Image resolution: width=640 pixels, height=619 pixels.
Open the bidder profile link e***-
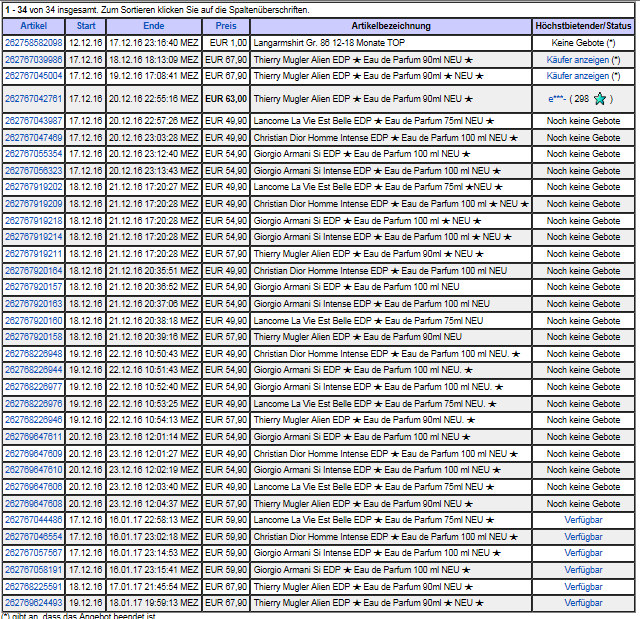click(557, 99)
